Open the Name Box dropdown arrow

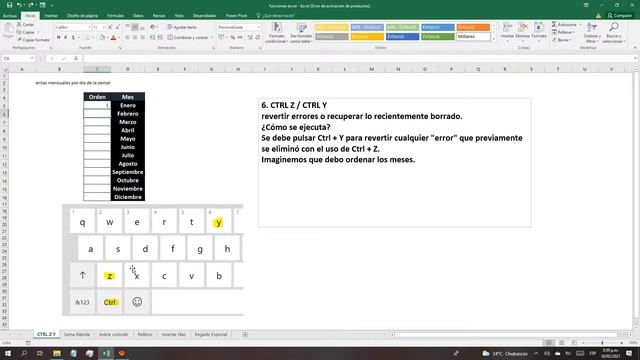32,58
